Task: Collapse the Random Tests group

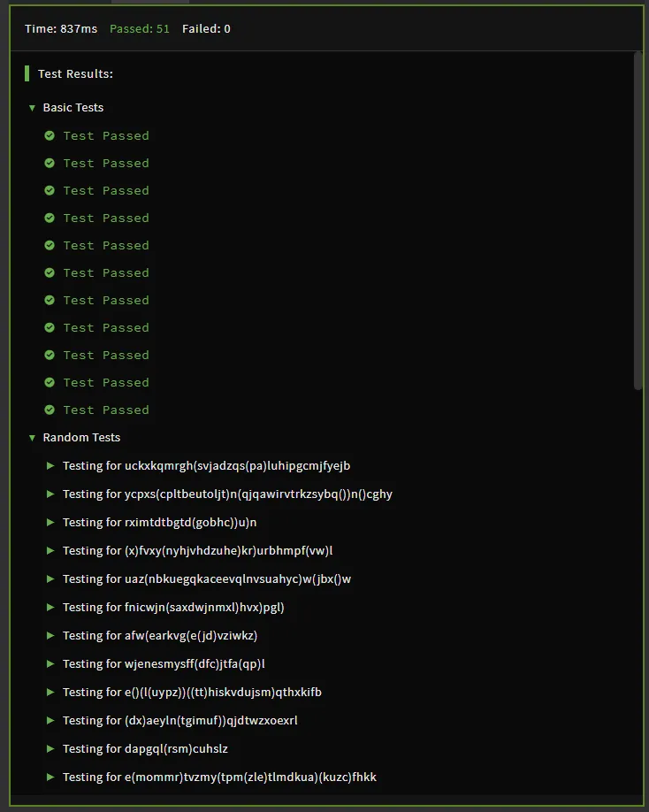Action: [32, 438]
